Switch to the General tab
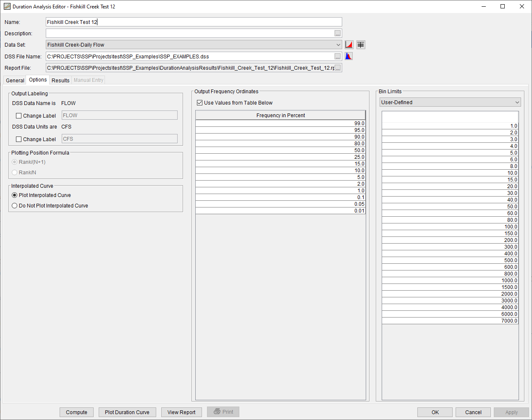The height and width of the screenshot is (420, 532). (15, 80)
